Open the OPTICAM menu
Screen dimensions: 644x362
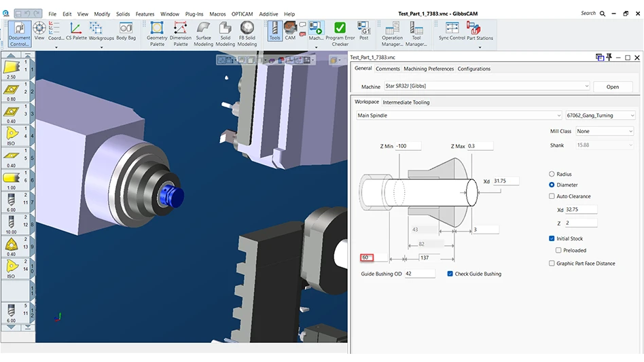[x=242, y=14]
